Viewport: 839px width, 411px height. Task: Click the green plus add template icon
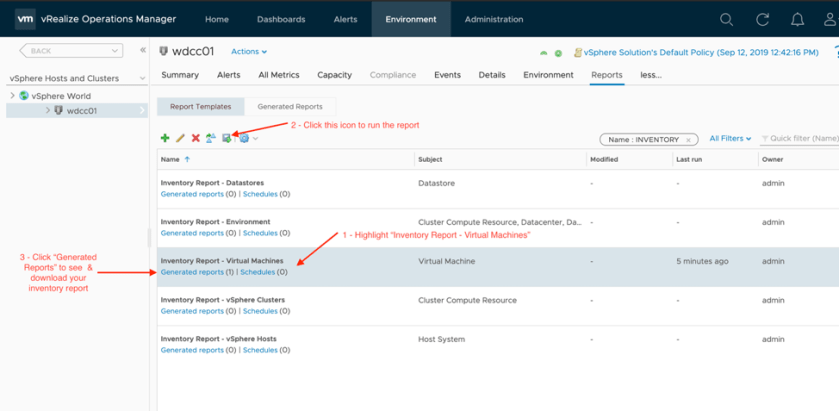tap(165, 138)
